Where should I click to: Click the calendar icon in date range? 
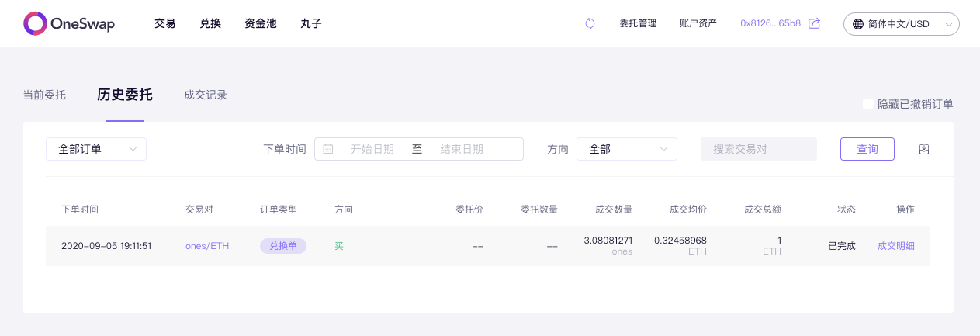coord(328,149)
